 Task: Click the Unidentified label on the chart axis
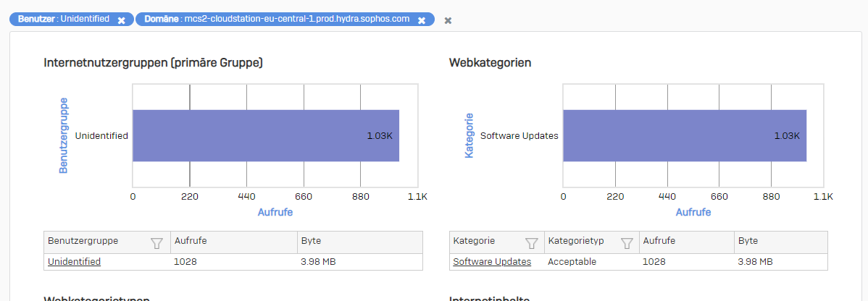click(x=102, y=135)
